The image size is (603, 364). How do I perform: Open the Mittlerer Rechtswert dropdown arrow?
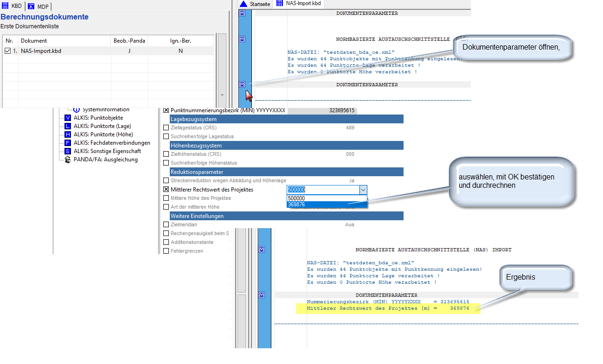coord(363,190)
